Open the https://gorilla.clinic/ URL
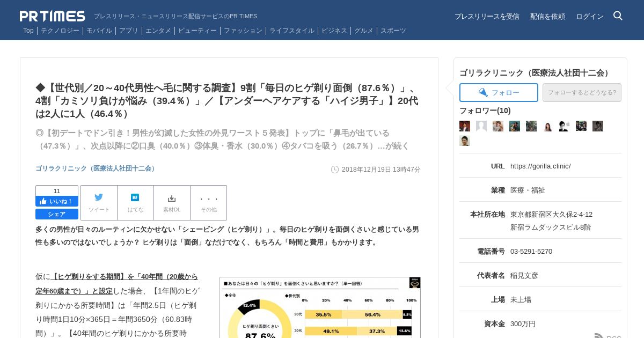 click(540, 166)
